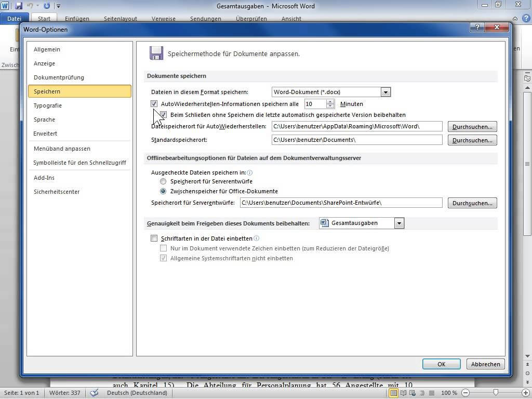This screenshot has width=532, height=399.
Task: Increase AutoWiederherstellen minutes with up spinner
Action: (x=330, y=101)
